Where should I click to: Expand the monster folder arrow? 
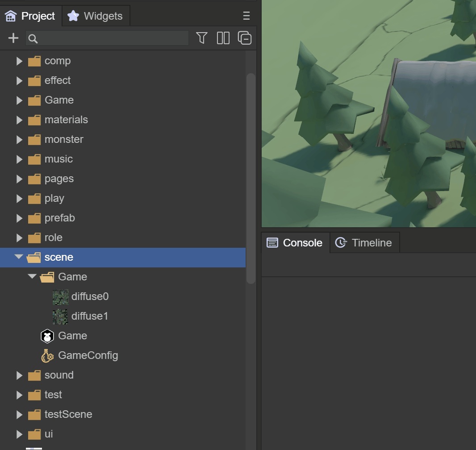(19, 139)
